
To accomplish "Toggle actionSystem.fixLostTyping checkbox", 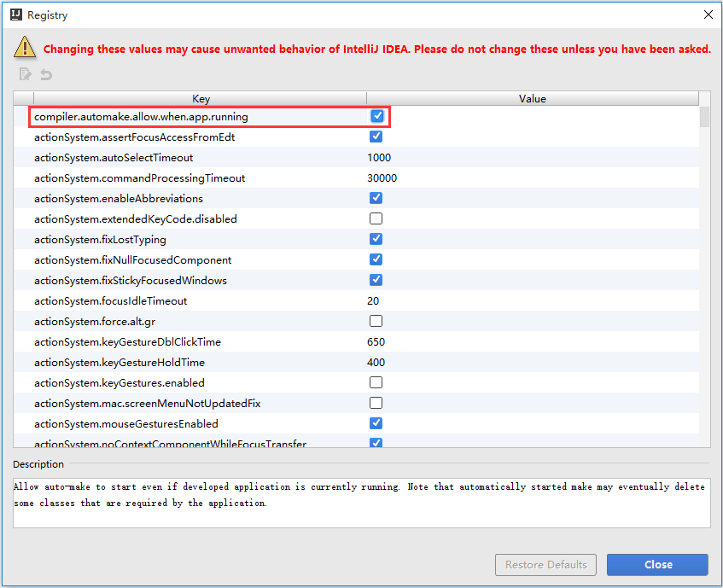I will click(x=376, y=239).
